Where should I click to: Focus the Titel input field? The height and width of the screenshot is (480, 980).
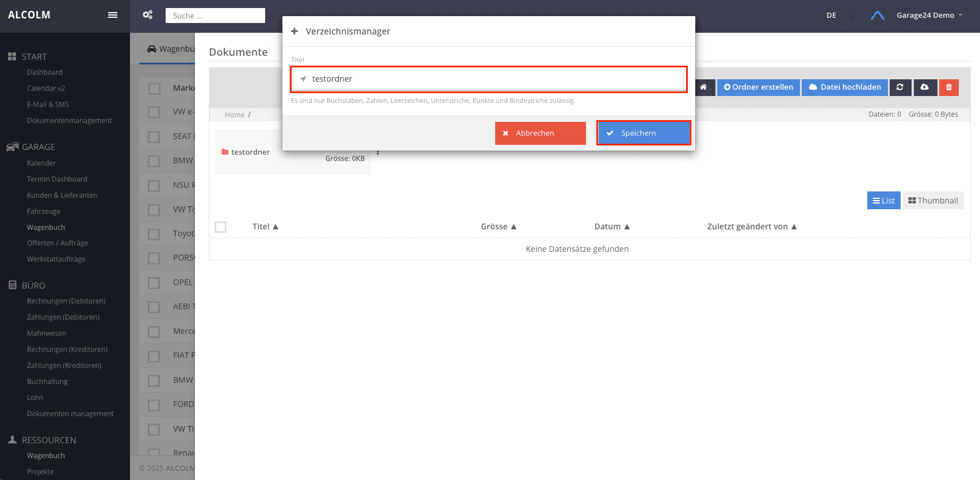489,79
